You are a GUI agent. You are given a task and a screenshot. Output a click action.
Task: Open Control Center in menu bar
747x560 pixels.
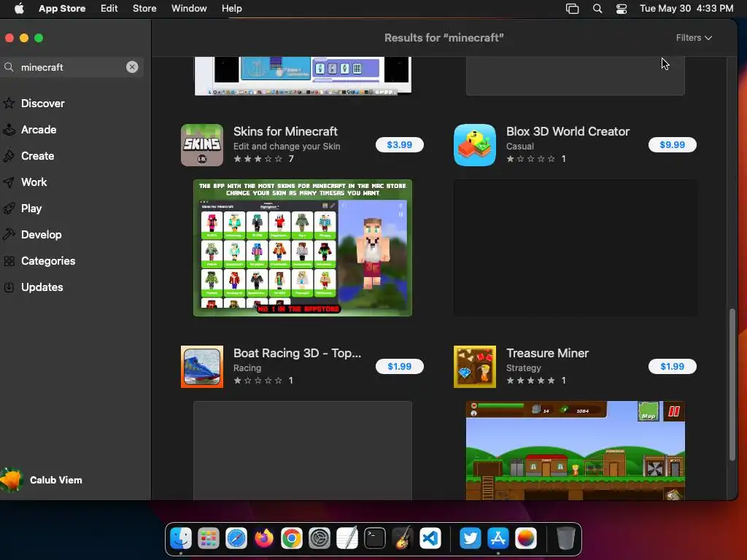click(x=622, y=9)
